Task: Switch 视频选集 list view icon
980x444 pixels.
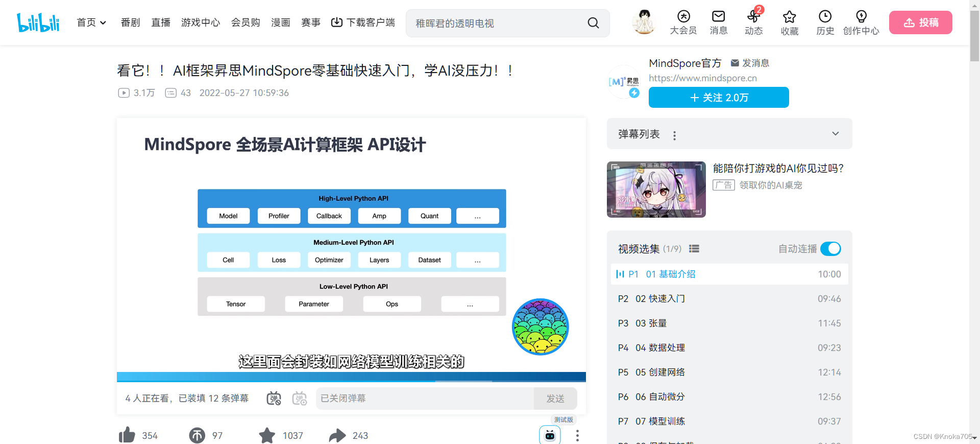Action: point(694,249)
